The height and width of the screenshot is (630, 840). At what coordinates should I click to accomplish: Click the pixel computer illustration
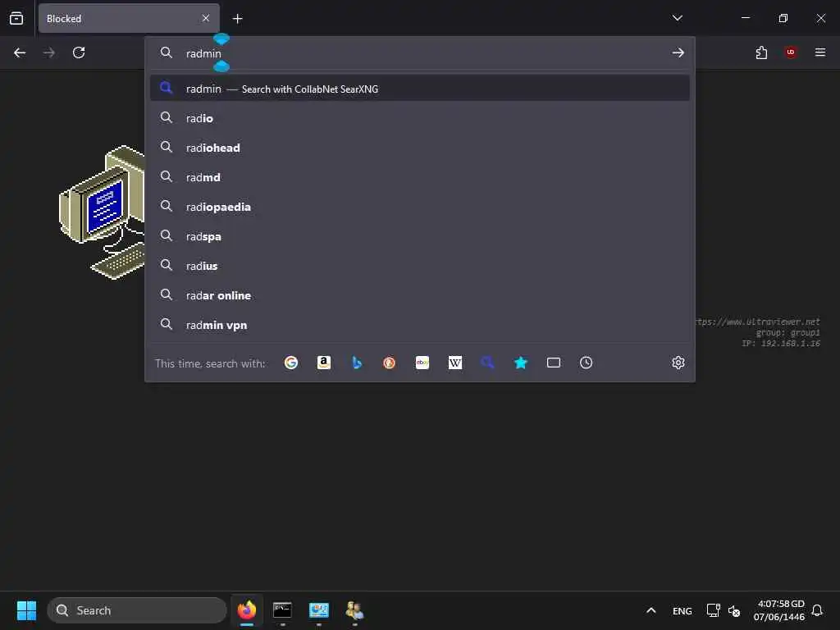102,212
